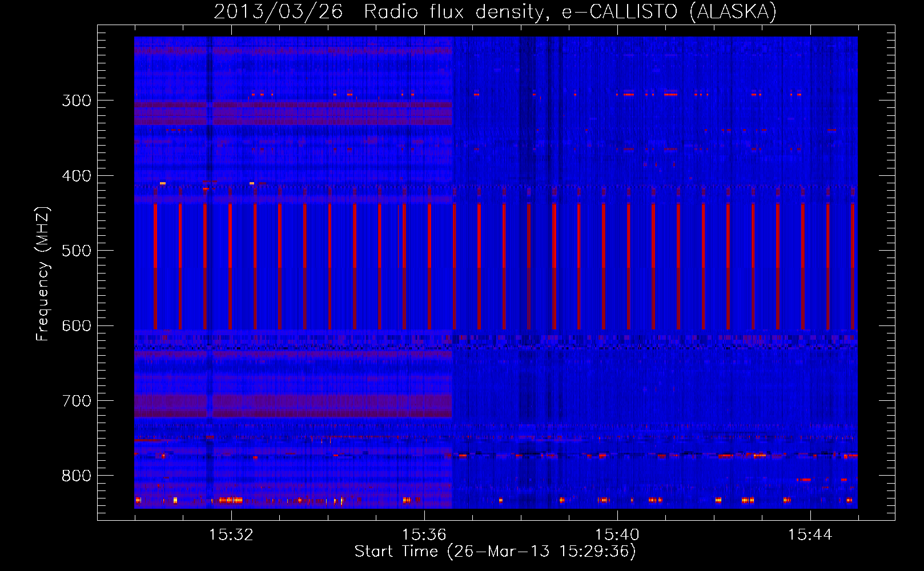Click the '400' frequency tick label
Viewport: 924px width, 571px height.
(77, 176)
